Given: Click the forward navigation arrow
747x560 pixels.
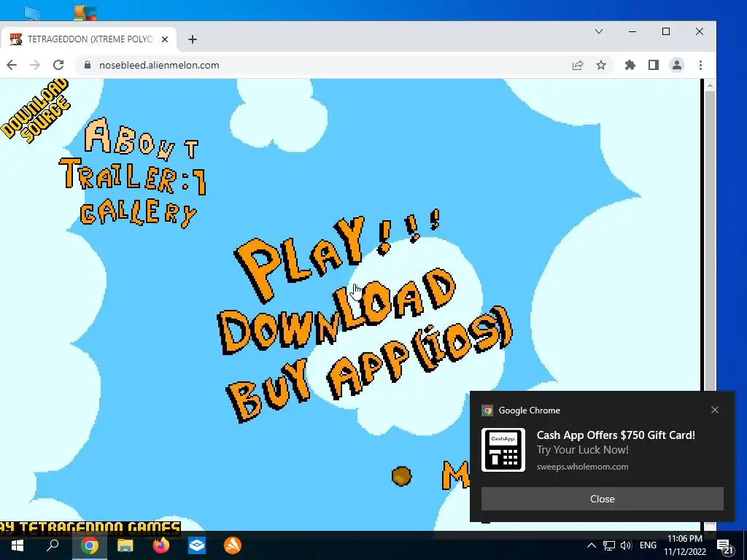Looking at the screenshot, I should [35, 65].
